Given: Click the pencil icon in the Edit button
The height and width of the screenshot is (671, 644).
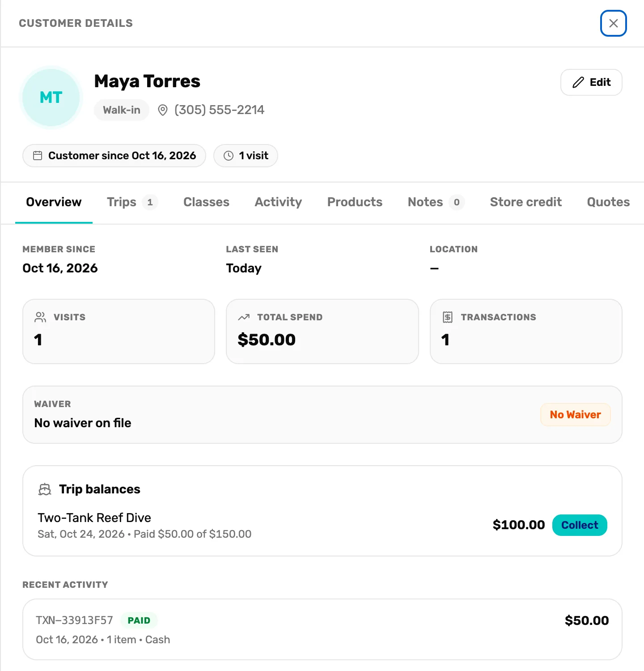Looking at the screenshot, I should coord(578,82).
